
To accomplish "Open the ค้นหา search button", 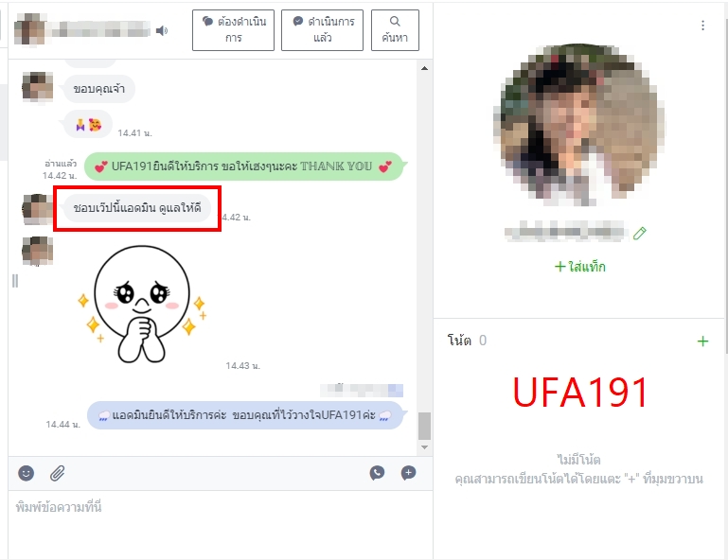I will 395,30.
